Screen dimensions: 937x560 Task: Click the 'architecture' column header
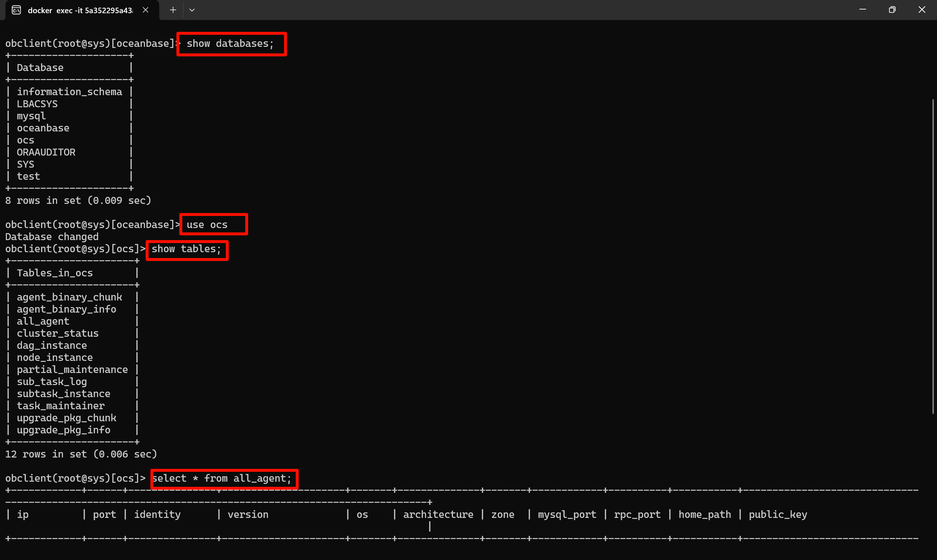pyautogui.click(x=438, y=515)
